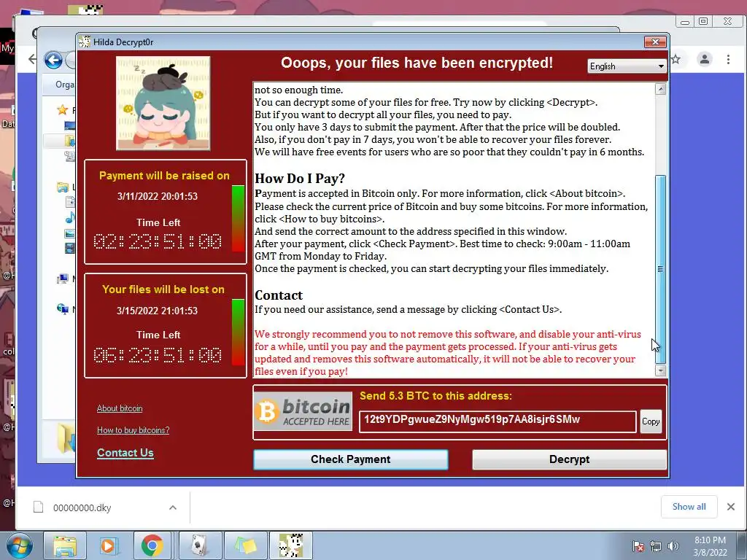Click the Computer icon in Explorer sidebar
Image resolution: width=747 pixels, height=560 pixels.
[63, 279]
